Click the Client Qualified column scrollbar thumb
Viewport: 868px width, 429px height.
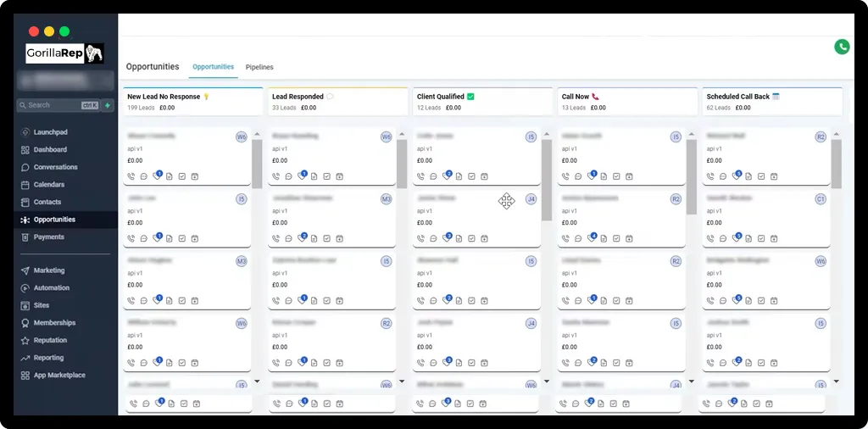click(547, 180)
